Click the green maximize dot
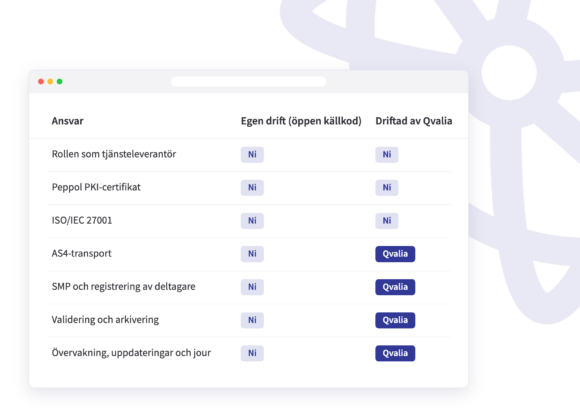The height and width of the screenshot is (414, 580). click(60, 81)
